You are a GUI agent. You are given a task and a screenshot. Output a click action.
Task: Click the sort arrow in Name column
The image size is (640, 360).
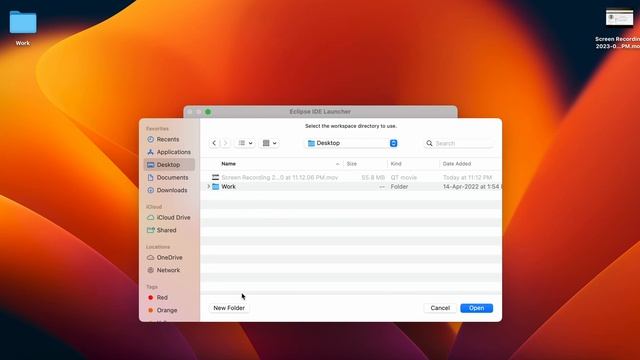click(x=338, y=164)
